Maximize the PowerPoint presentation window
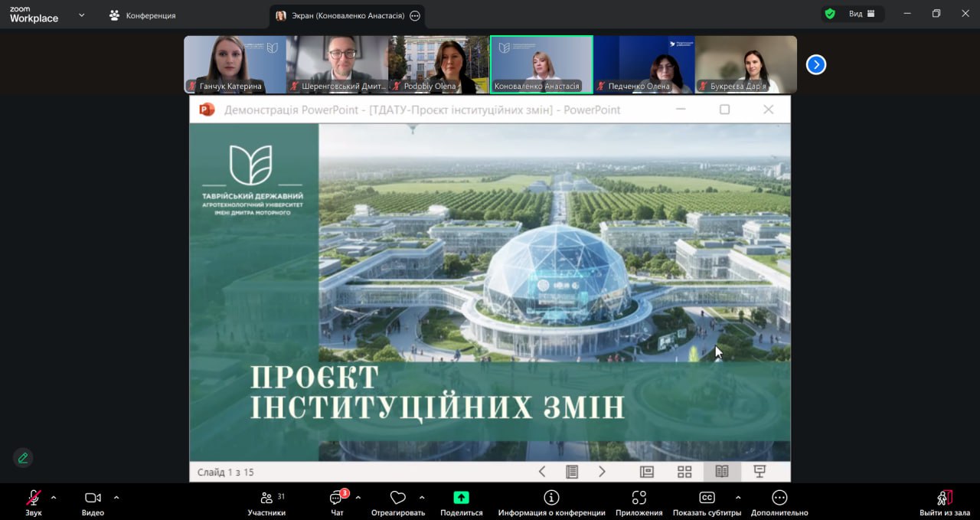The image size is (980, 520). pyautogui.click(x=724, y=110)
